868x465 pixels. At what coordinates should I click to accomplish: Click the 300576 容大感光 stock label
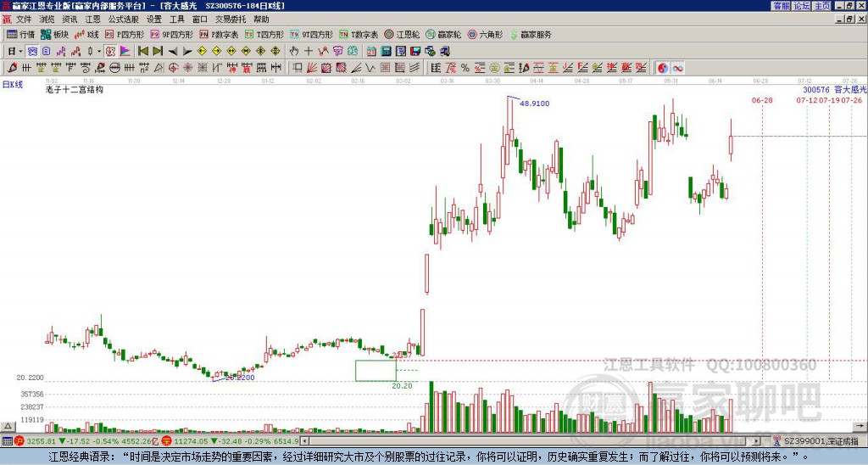pos(834,90)
